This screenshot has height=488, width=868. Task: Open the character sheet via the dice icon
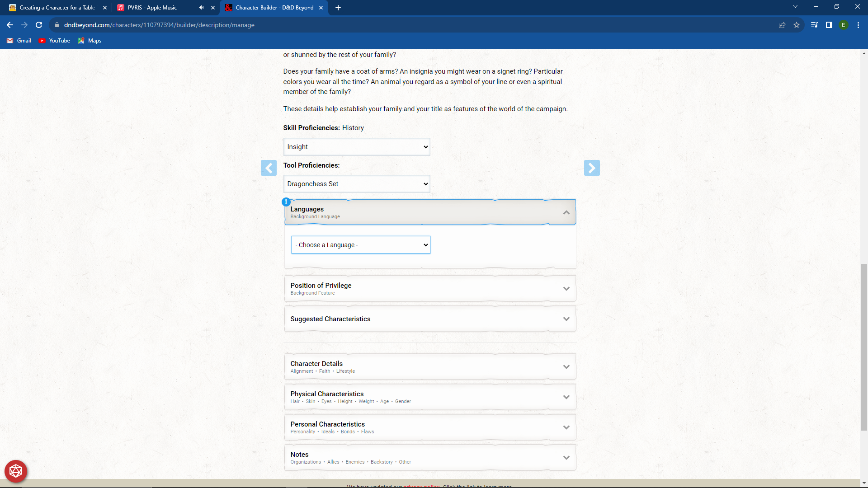15,471
